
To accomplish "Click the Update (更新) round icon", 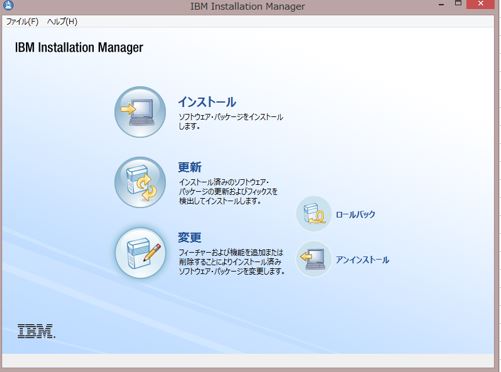I will click(x=140, y=183).
